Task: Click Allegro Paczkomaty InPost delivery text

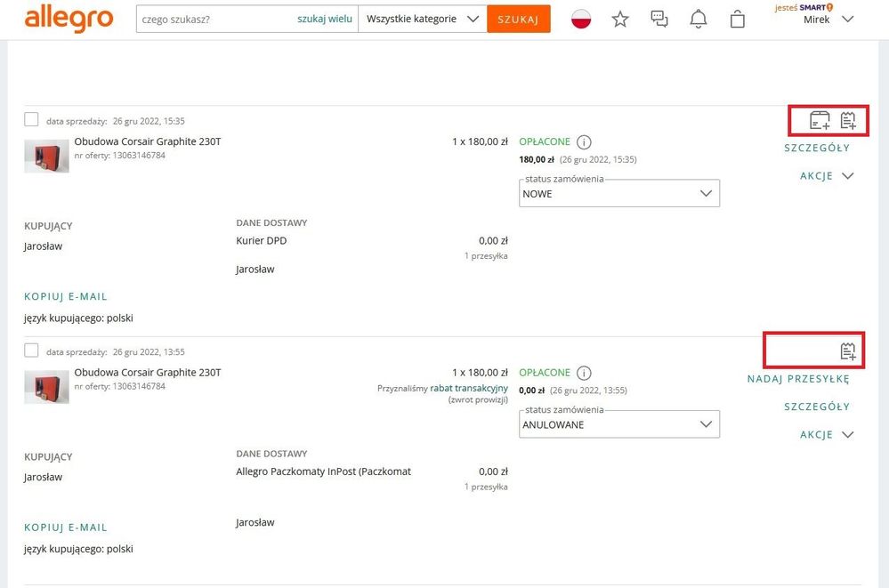Action: (x=323, y=471)
